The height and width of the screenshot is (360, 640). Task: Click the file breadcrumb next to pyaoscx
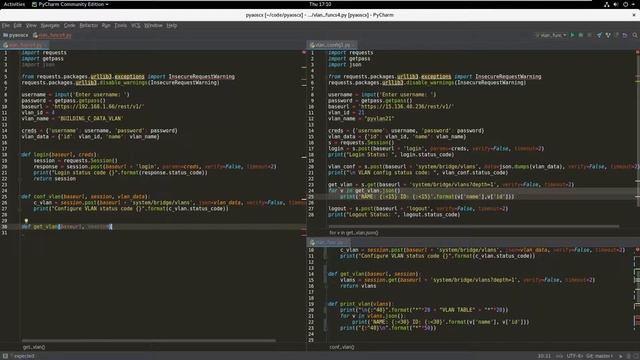click(52, 36)
